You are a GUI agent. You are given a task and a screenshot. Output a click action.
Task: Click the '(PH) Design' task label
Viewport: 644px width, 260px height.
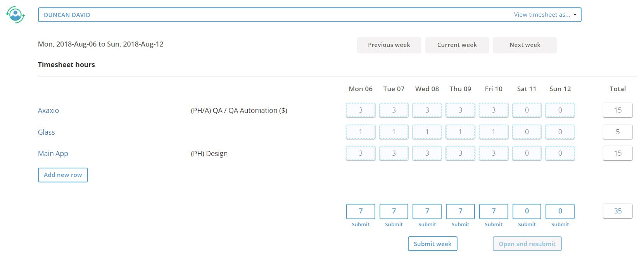(209, 154)
